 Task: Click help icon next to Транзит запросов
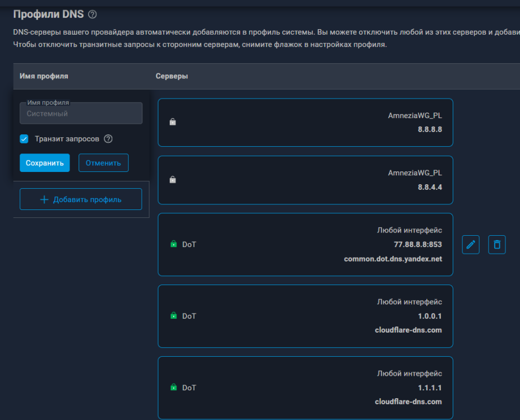point(108,139)
